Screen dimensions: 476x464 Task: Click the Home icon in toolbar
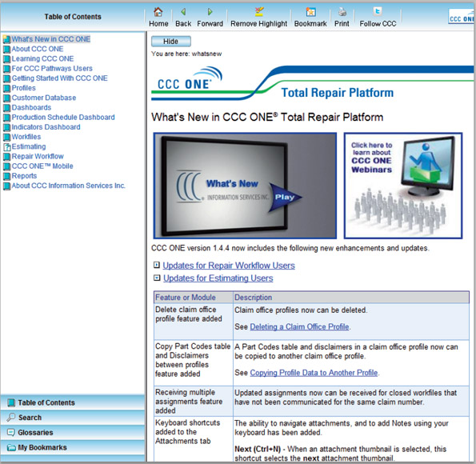pyautogui.click(x=158, y=12)
